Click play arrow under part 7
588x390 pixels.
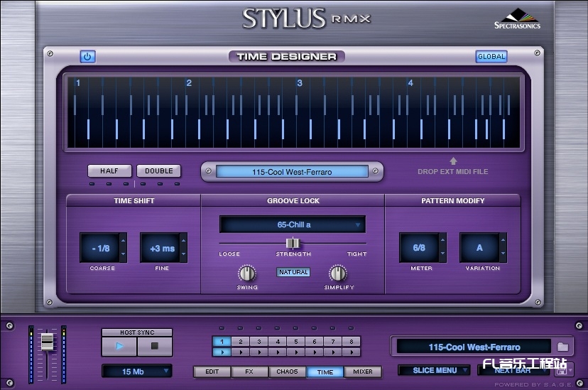[x=333, y=352]
